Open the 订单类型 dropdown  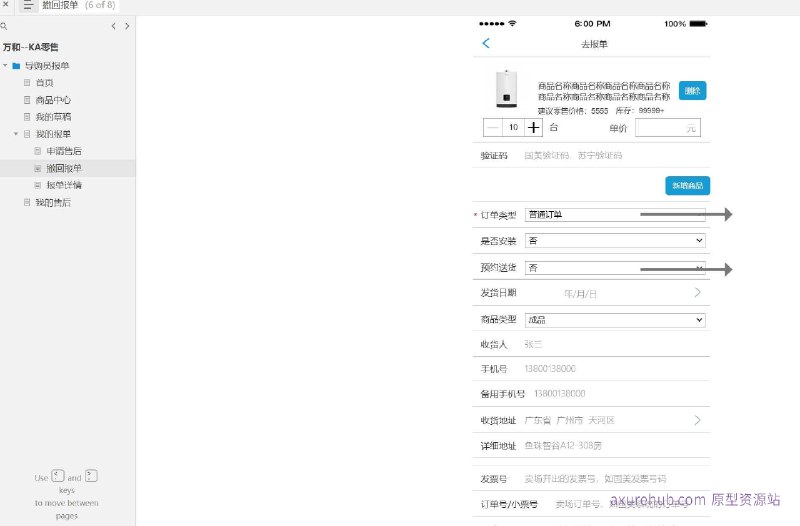(615, 215)
